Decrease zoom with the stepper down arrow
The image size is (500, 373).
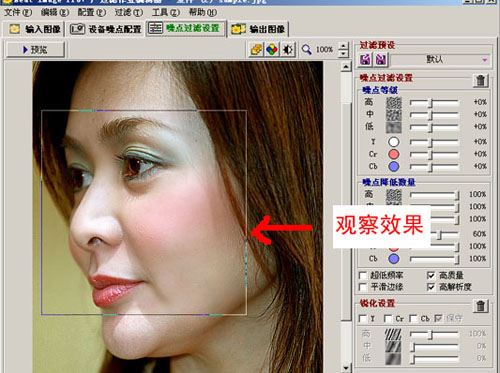(343, 54)
